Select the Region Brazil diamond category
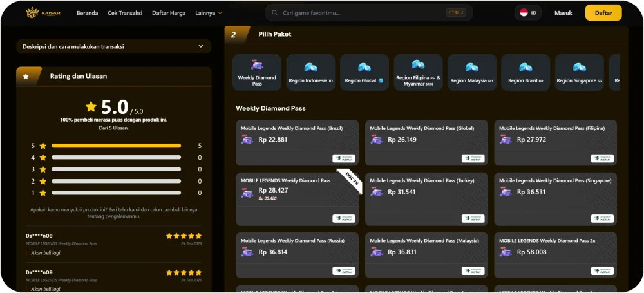Screen dimensions: 644x293 tap(526, 67)
